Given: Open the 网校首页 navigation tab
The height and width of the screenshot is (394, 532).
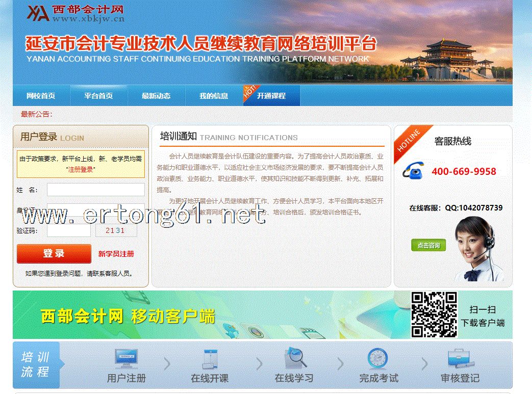Looking at the screenshot, I should pos(41,96).
